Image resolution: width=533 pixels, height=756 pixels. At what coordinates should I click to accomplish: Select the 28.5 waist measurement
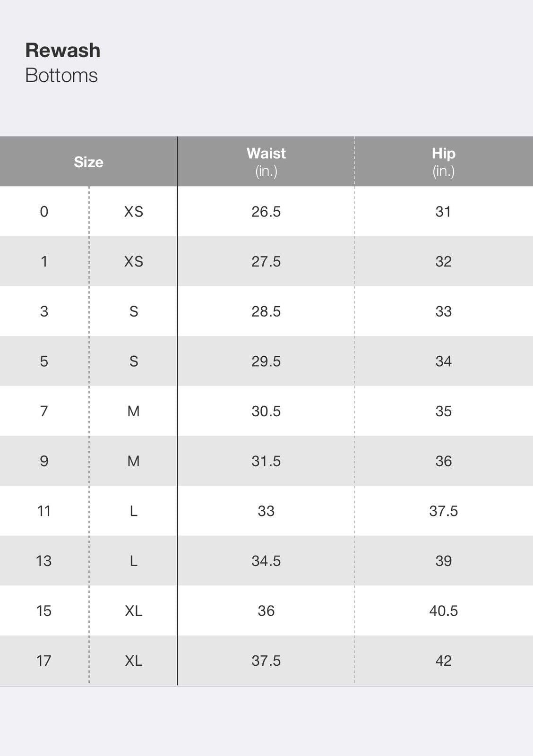click(x=266, y=311)
